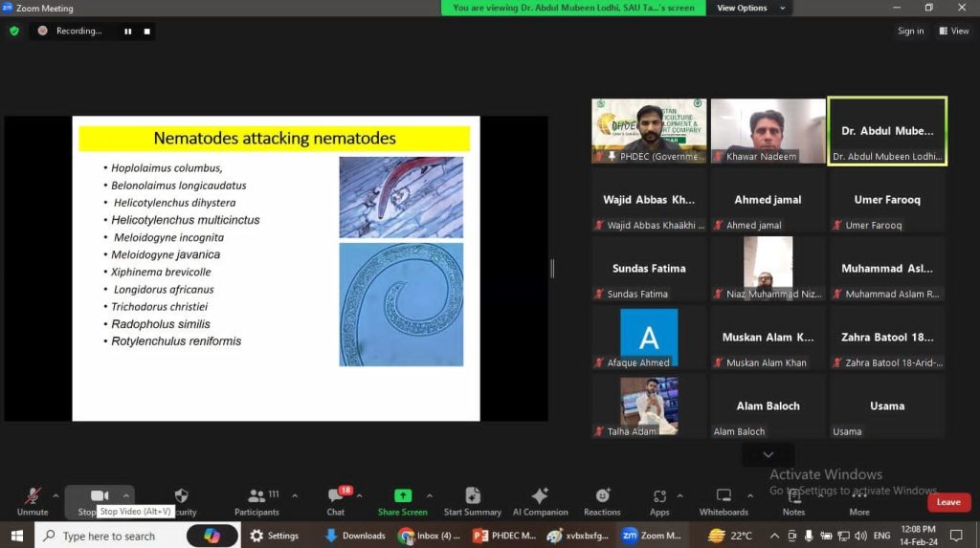This screenshot has height=548, width=980.
Task: Click the Windows taskbar search box
Action: point(108,536)
